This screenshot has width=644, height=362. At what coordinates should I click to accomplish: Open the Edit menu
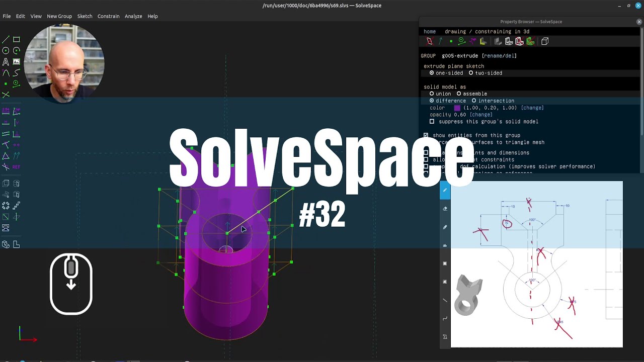(x=20, y=16)
